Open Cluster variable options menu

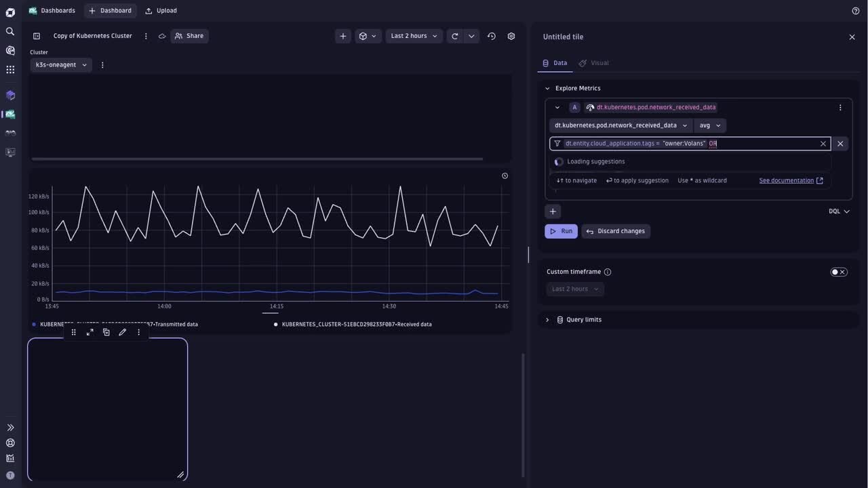pyautogui.click(x=102, y=65)
